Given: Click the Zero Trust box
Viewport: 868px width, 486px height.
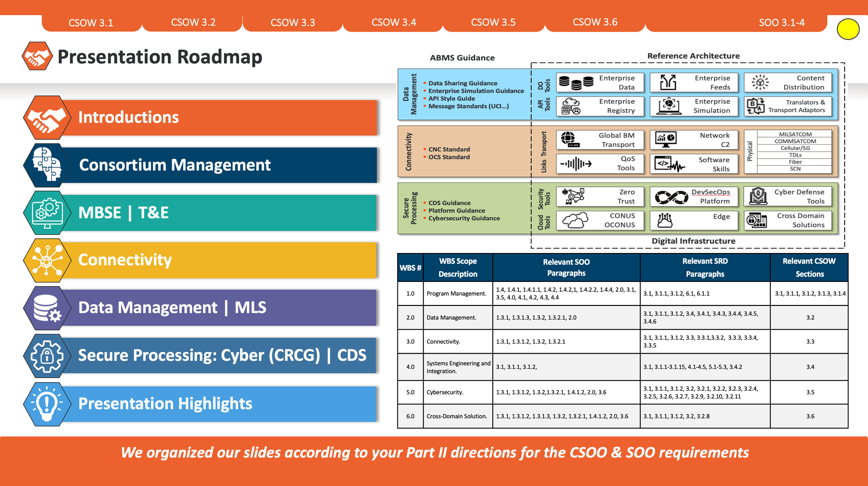Looking at the screenshot, I should [600, 197].
